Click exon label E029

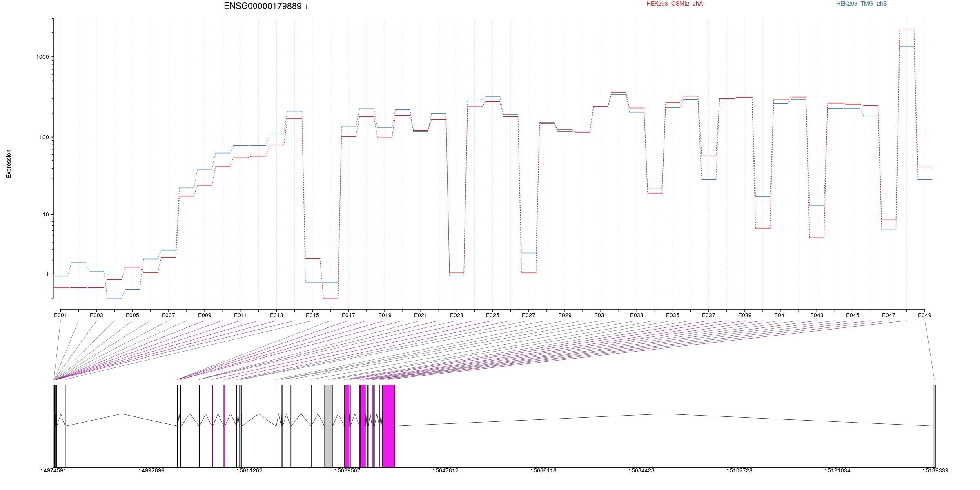pos(565,315)
